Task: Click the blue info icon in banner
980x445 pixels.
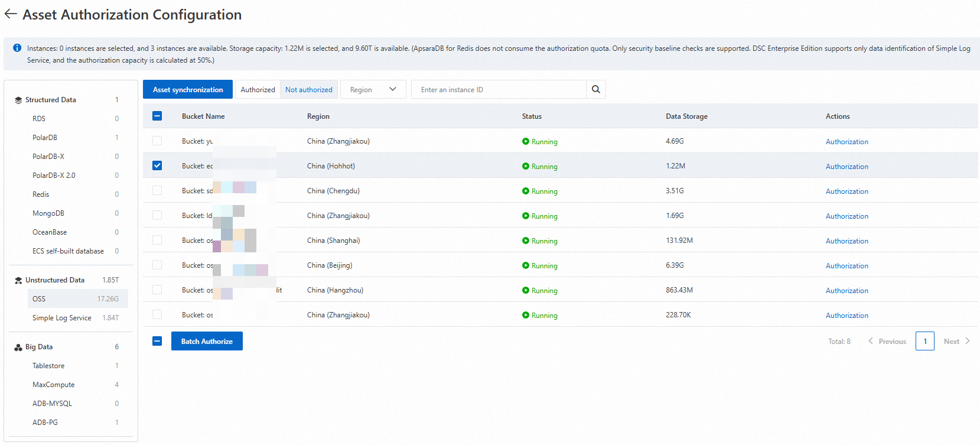Action: point(17,48)
